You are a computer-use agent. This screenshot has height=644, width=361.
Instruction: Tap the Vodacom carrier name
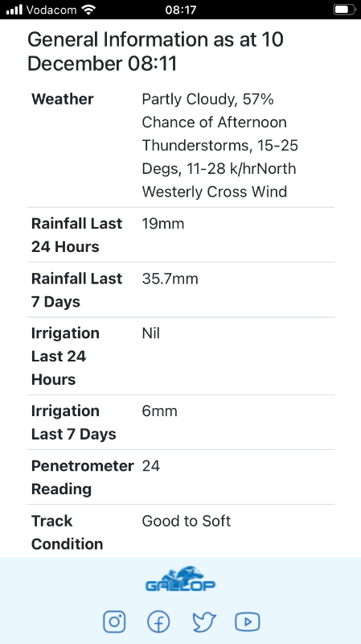tap(51, 10)
